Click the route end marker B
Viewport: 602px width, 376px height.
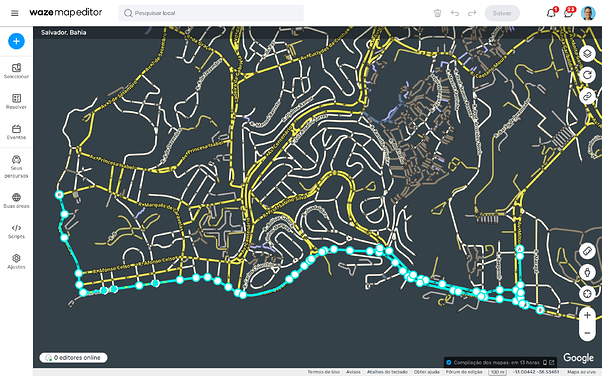[x=540, y=310]
